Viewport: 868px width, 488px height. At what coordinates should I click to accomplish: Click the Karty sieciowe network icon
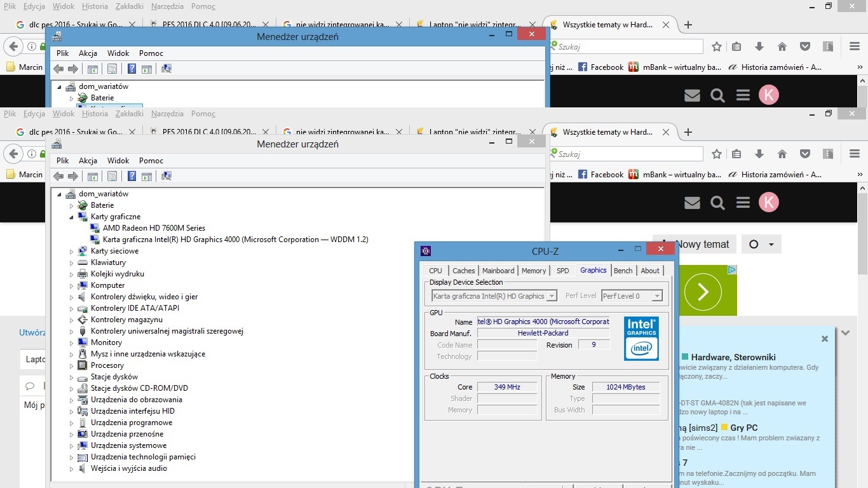(x=83, y=251)
